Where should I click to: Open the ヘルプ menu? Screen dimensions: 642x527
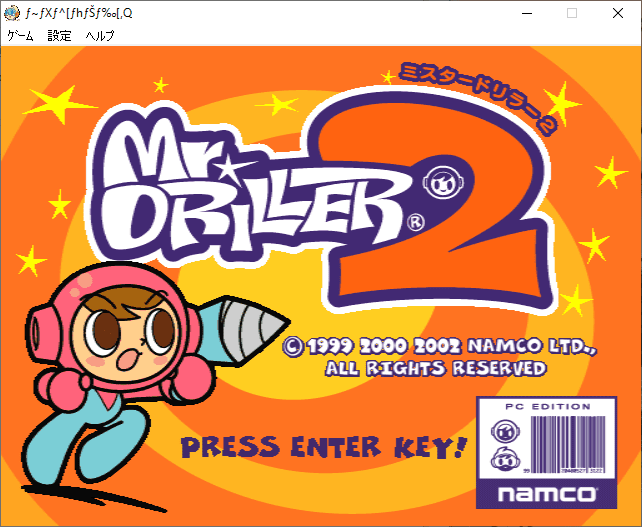point(100,36)
